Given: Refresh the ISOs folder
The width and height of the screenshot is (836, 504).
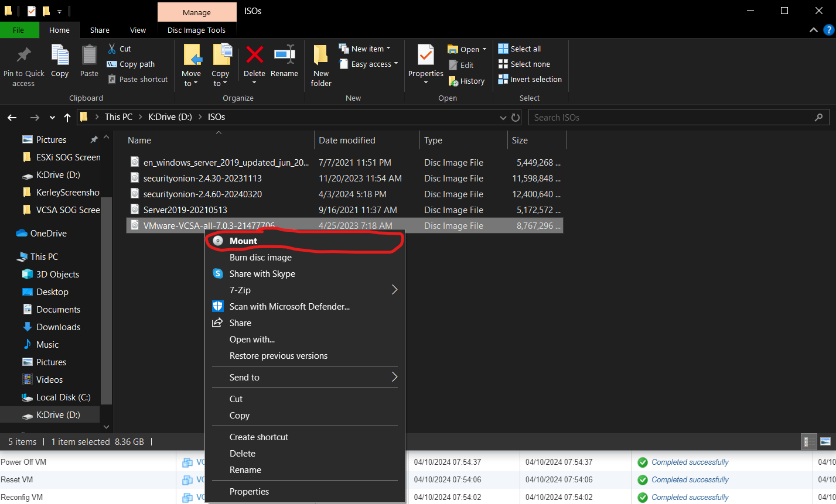Looking at the screenshot, I should click(516, 117).
